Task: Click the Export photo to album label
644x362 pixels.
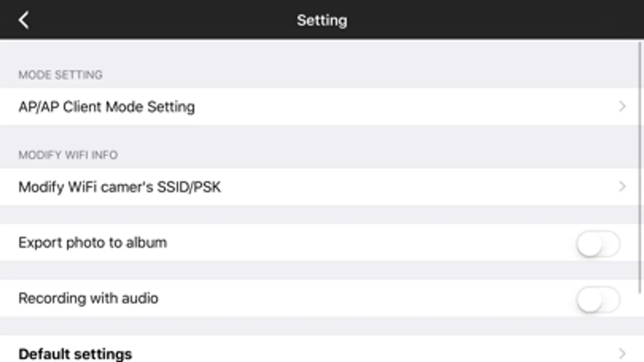Action: pos(93,243)
